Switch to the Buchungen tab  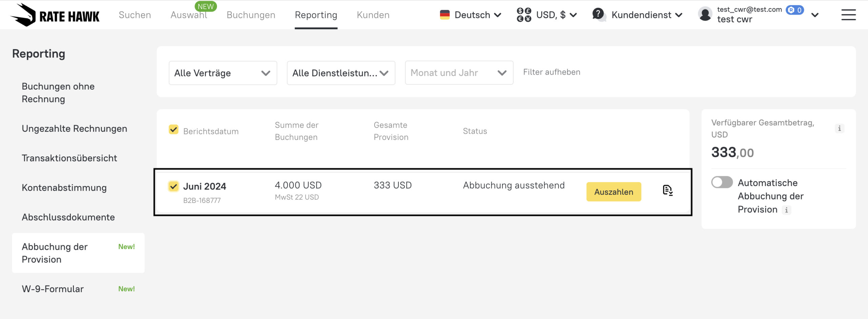[x=251, y=15]
